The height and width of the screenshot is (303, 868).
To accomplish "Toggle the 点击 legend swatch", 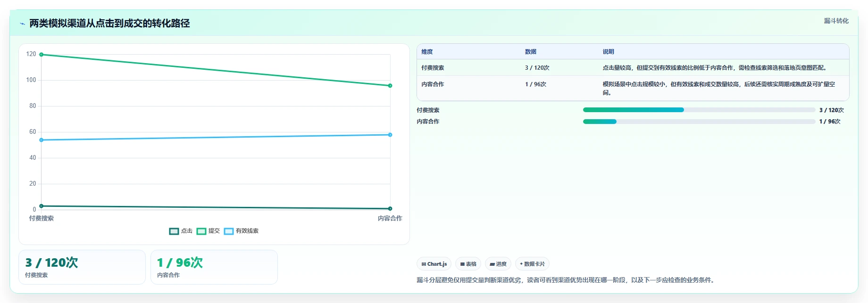I will pos(174,231).
